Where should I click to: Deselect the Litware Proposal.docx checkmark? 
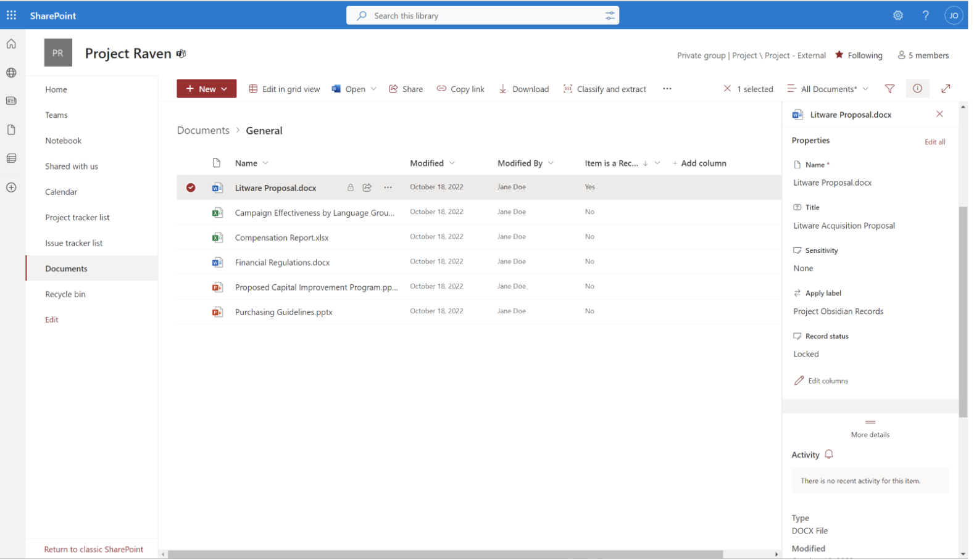(x=192, y=188)
